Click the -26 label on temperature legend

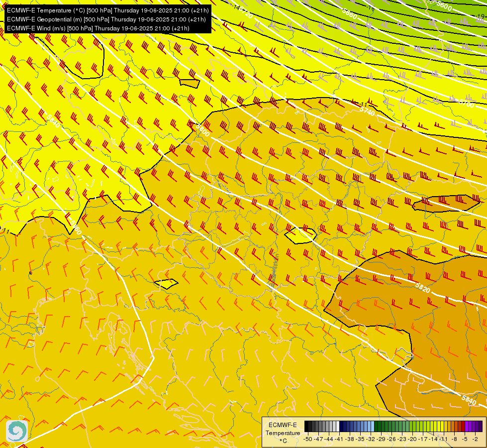pyautogui.click(x=391, y=440)
